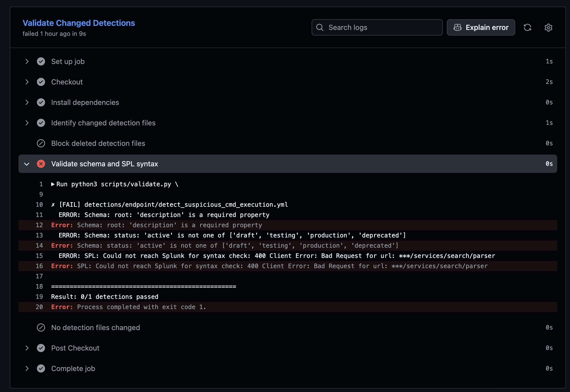The height and width of the screenshot is (392, 570).
Task: Click the red failure icon for Validate schema
Action: tap(41, 164)
